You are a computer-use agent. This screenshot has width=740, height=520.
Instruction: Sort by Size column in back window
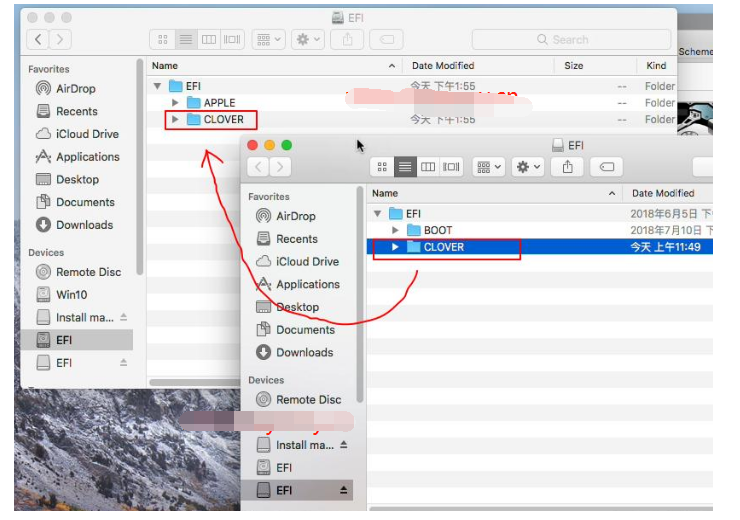pos(595,66)
